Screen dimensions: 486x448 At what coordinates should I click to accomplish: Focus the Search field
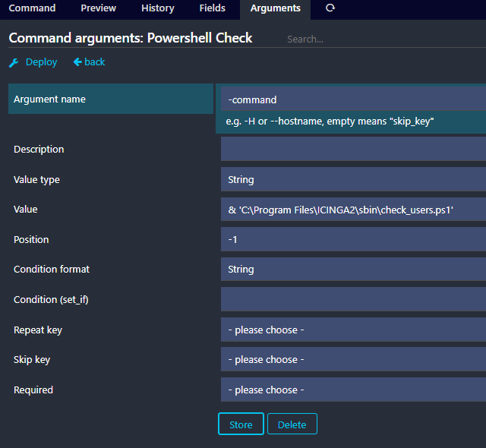click(x=383, y=39)
